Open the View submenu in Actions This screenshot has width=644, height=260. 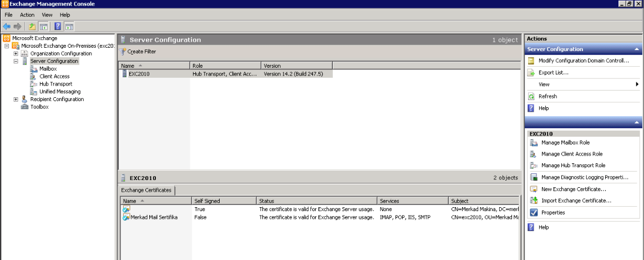(583, 84)
